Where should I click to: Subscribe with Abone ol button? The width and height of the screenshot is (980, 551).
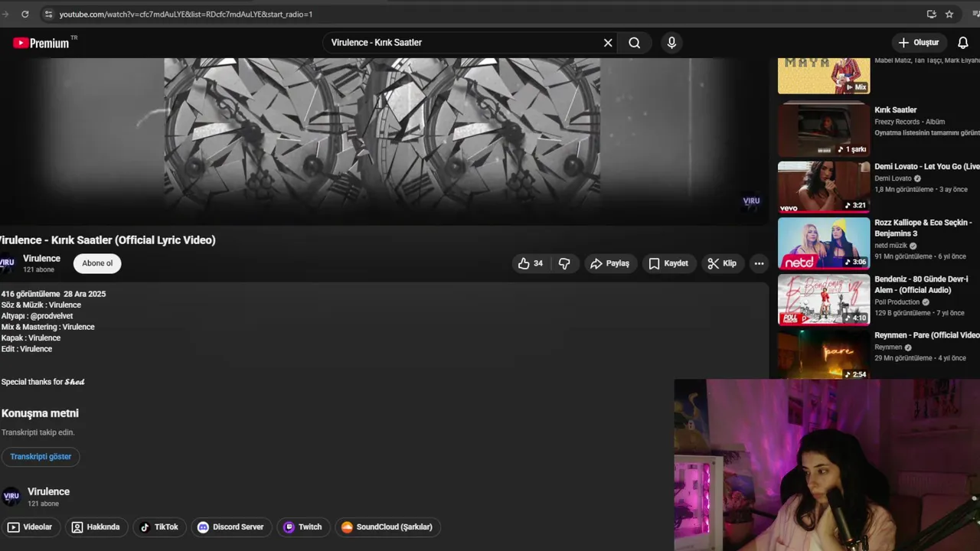pos(97,263)
